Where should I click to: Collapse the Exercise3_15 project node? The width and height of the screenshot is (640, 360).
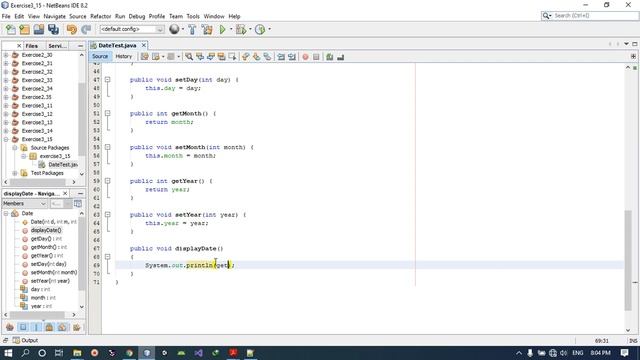[x=6, y=139]
